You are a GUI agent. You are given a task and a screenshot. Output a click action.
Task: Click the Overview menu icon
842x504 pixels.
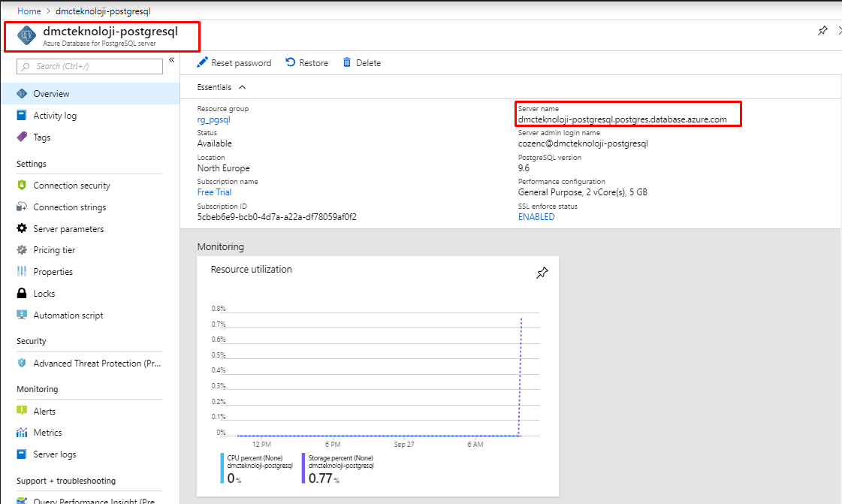[x=22, y=93]
